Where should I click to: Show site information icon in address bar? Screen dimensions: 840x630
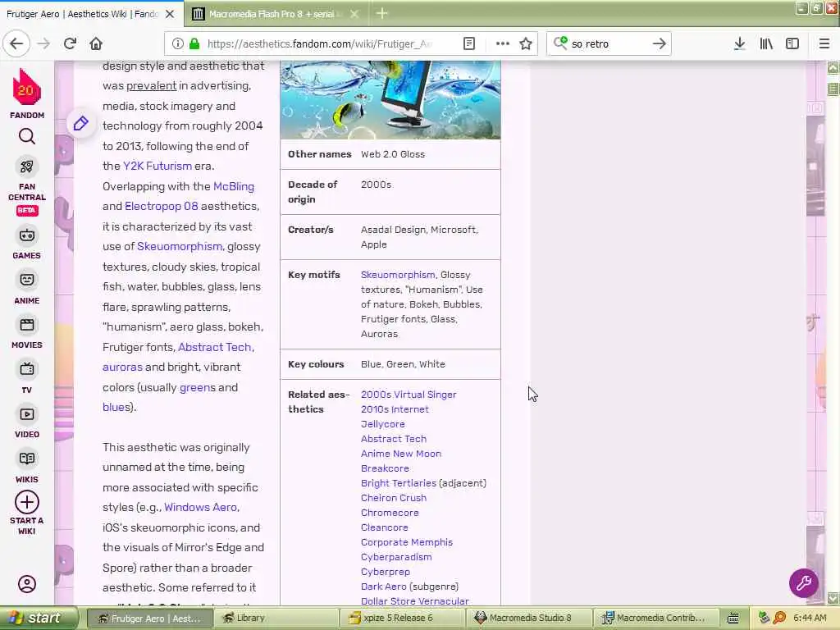pos(177,43)
